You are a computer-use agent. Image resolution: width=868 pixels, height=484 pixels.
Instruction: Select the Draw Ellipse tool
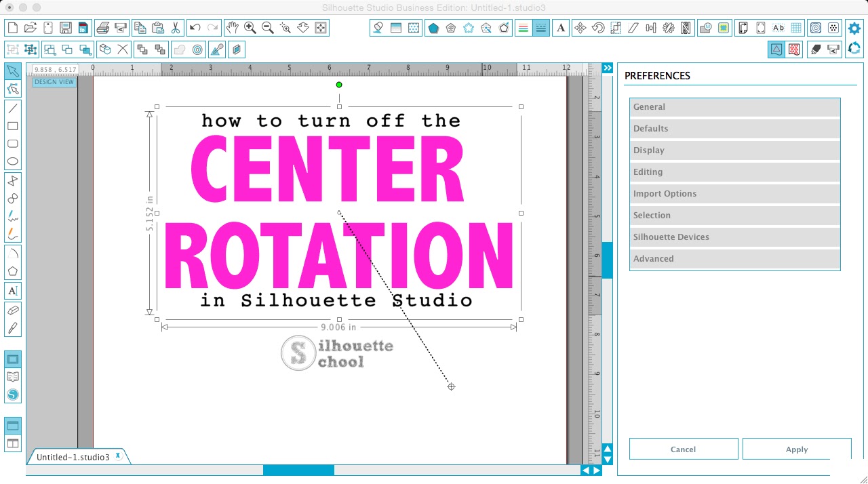point(12,161)
